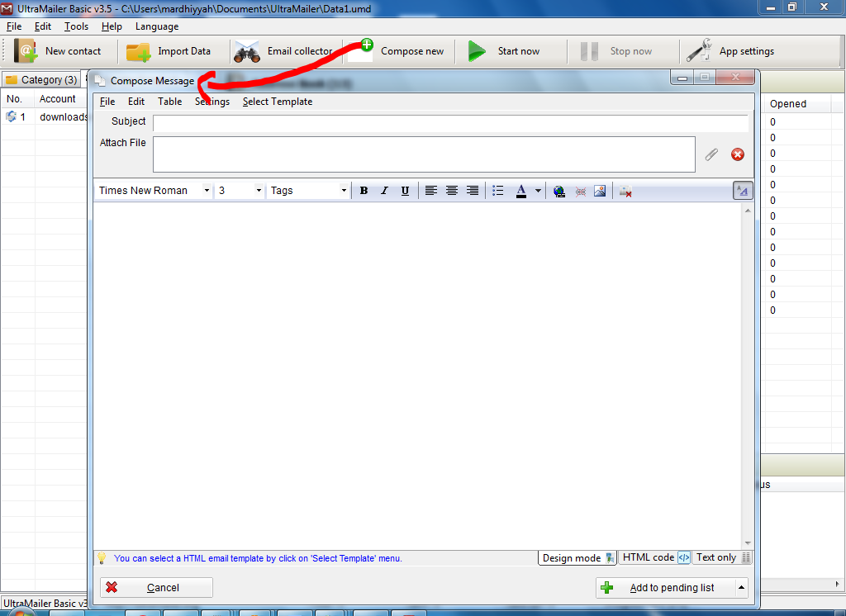Apply italic formatting in message editor
Image resolution: width=846 pixels, height=616 pixels.
[x=384, y=191]
